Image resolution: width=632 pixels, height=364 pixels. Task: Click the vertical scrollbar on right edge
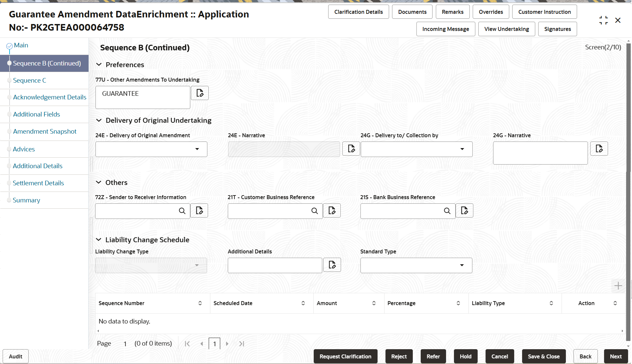pos(628,191)
